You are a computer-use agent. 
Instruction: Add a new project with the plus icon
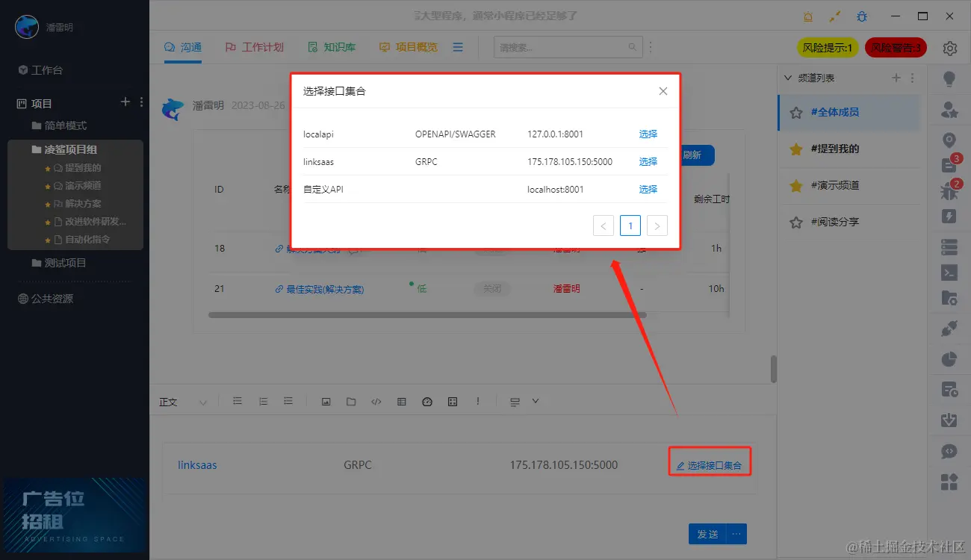(x=125, y=102)
